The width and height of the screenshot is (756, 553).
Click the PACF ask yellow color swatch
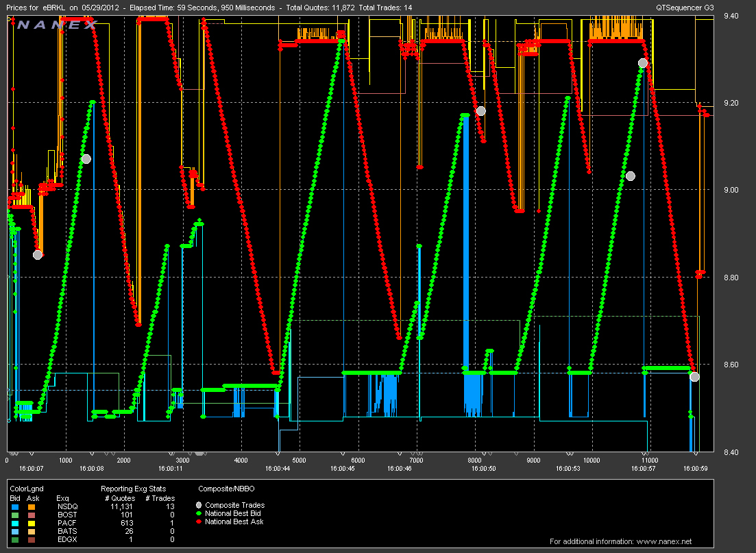pyautogui.click(x=31, y=523)
